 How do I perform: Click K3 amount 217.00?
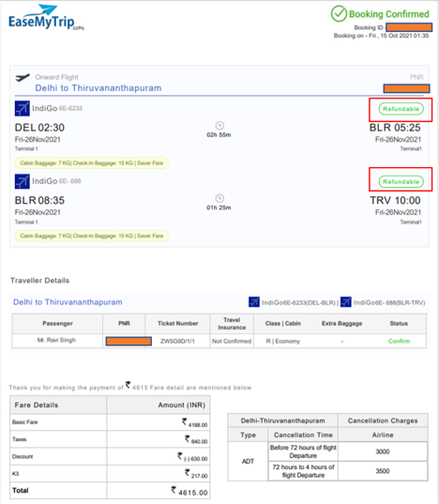point(196,474)
